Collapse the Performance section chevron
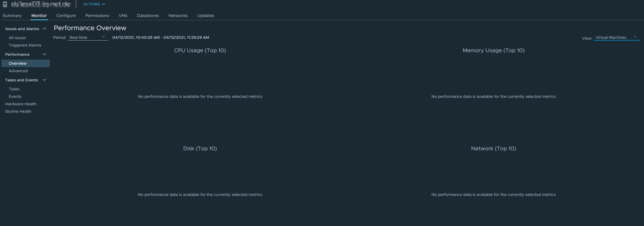The height and width of the screenshot is (226, 644). coord(44,54)
